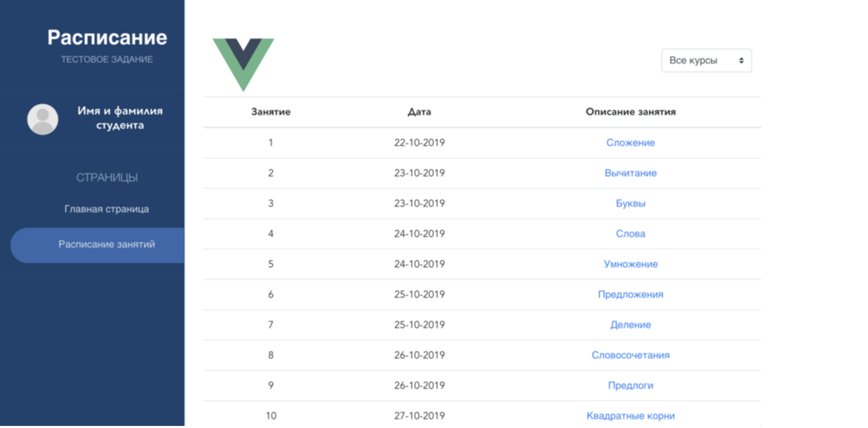Select Расписание занятий in sidebar

point(107,245)
